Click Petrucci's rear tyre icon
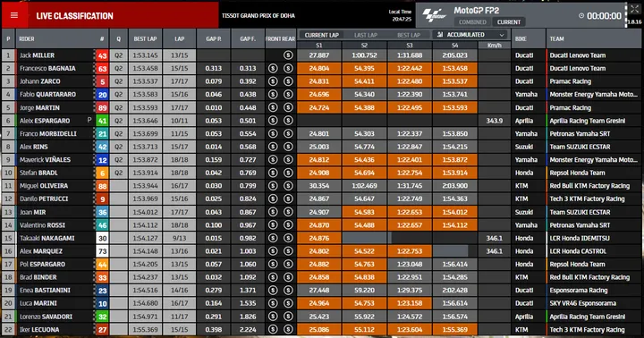 click(x=288, y=199)
